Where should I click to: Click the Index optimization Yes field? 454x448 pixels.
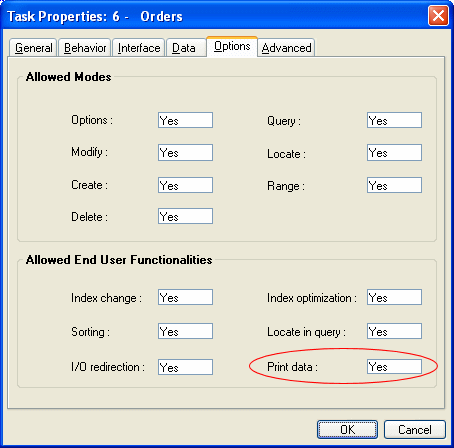(394, 297)
